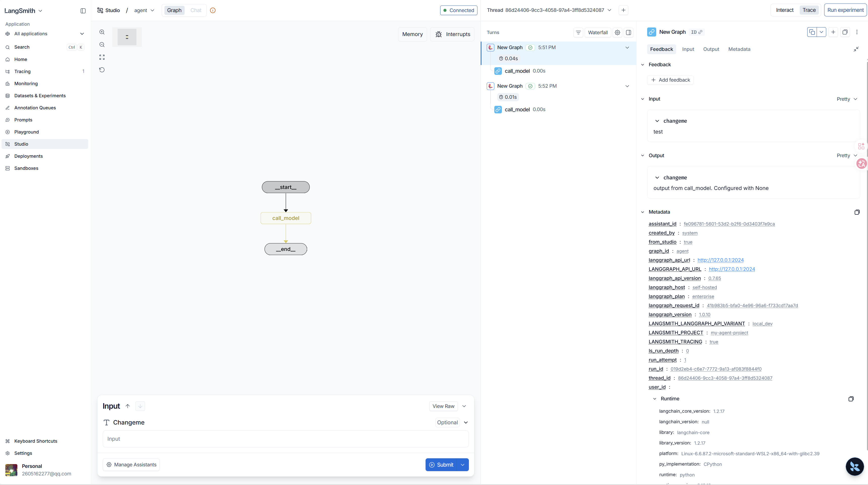Zoom in on the graph canvas
This screenshot has height=485, width=868.
[102, 32]
